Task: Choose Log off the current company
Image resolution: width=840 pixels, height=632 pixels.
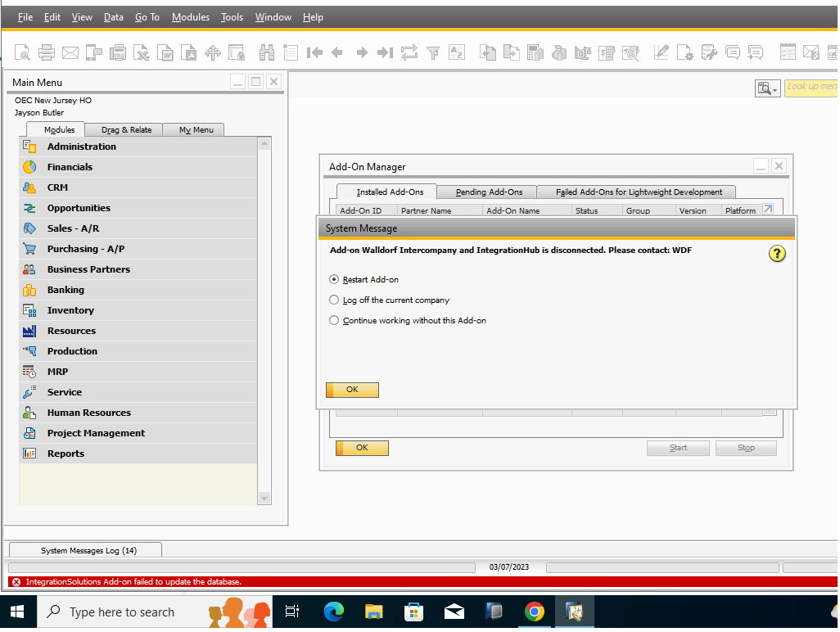Action: (334, 300)
